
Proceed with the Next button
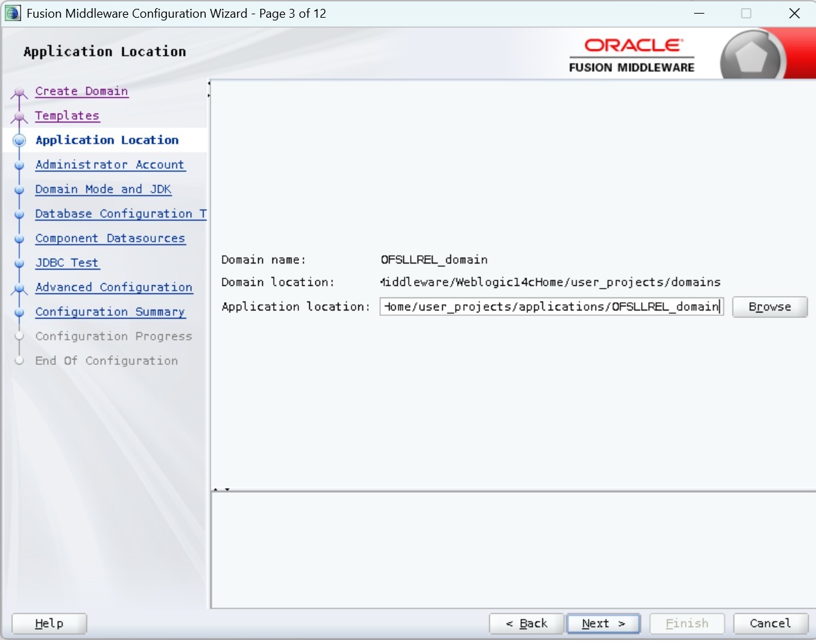click(603, 623)
